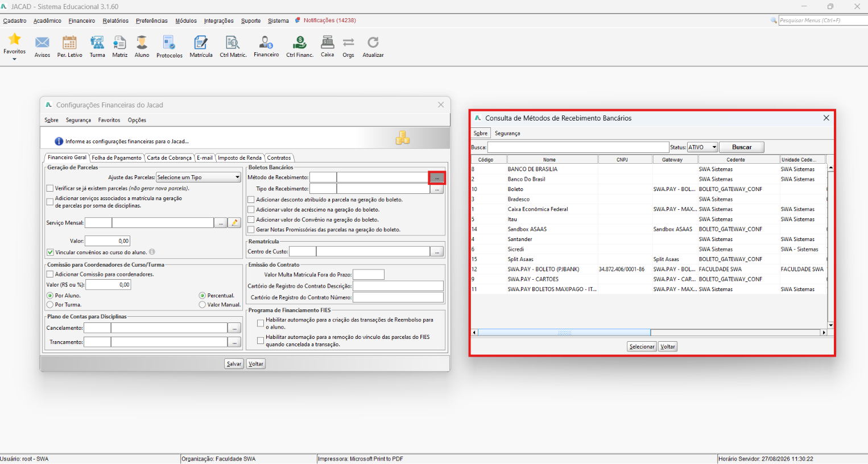Open Cancelamento lookup button
The height and width of the screenshot is (464, 868).
234,328
